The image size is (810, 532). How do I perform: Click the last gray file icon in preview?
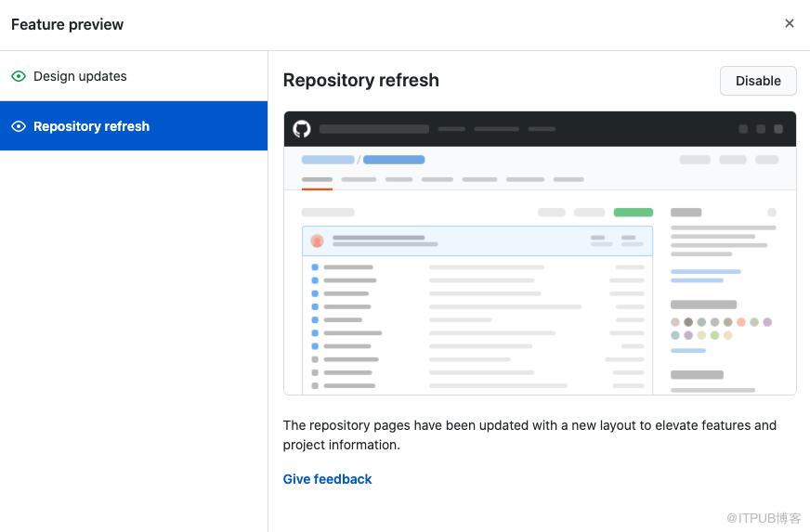tap(315, 386)
